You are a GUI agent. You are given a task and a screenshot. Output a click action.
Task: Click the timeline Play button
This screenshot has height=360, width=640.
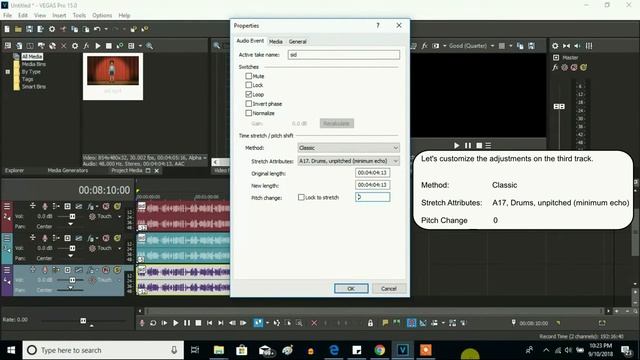(x=176, y=323)
